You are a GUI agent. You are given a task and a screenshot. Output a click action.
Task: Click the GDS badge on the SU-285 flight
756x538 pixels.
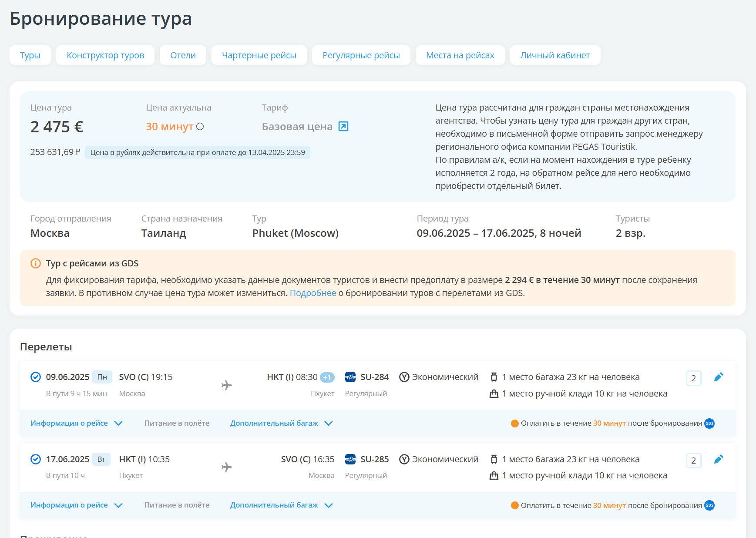pos(709,505)
